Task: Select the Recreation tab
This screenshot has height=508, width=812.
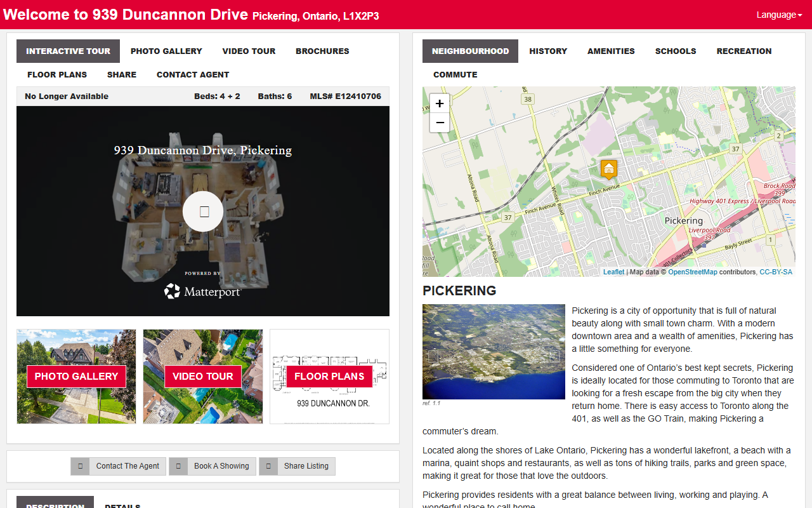Action: (x=744, y=51)
